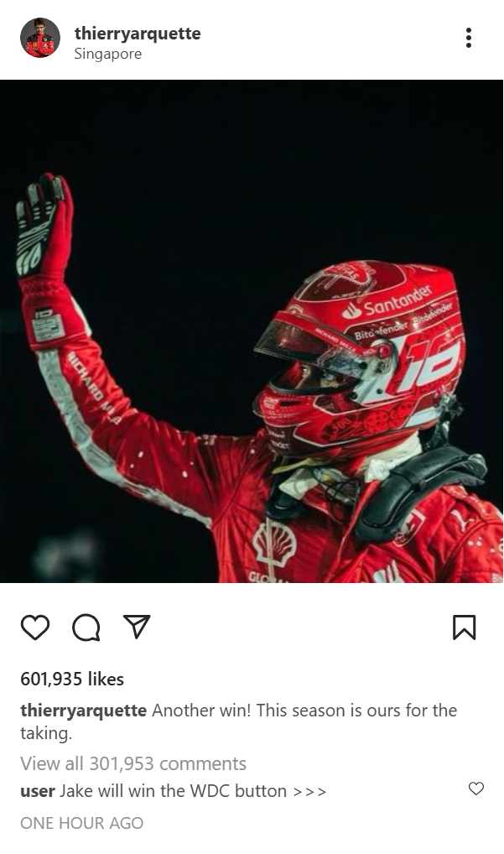Open comments using the speech bubble icon
Image resolution: width=504 pixels, height=854 pixels.
point(86,627)
